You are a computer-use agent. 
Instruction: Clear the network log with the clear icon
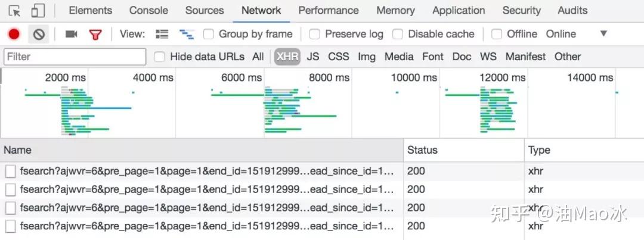[x=39, y=35]
